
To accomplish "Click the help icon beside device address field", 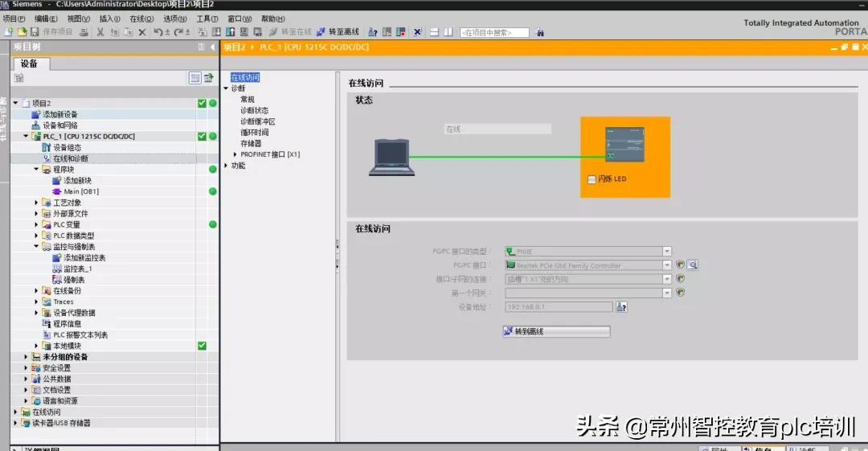I will coord(621,307).
